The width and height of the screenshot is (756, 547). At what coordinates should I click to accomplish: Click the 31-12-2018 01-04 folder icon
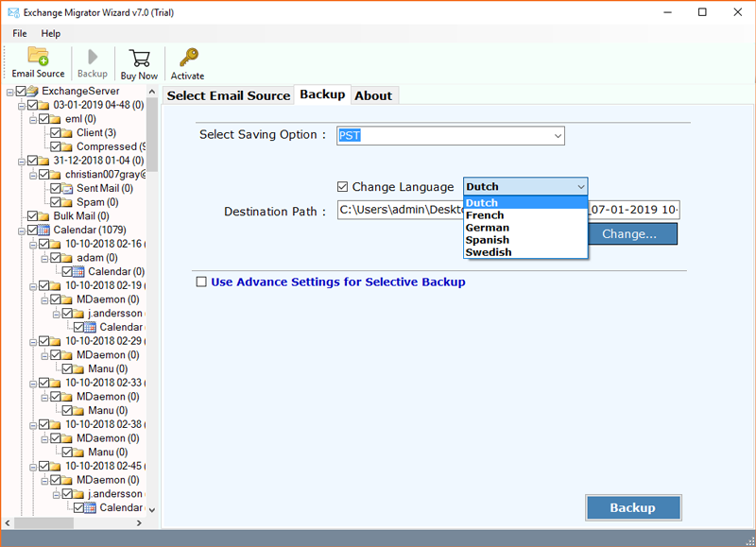[43, 161]
